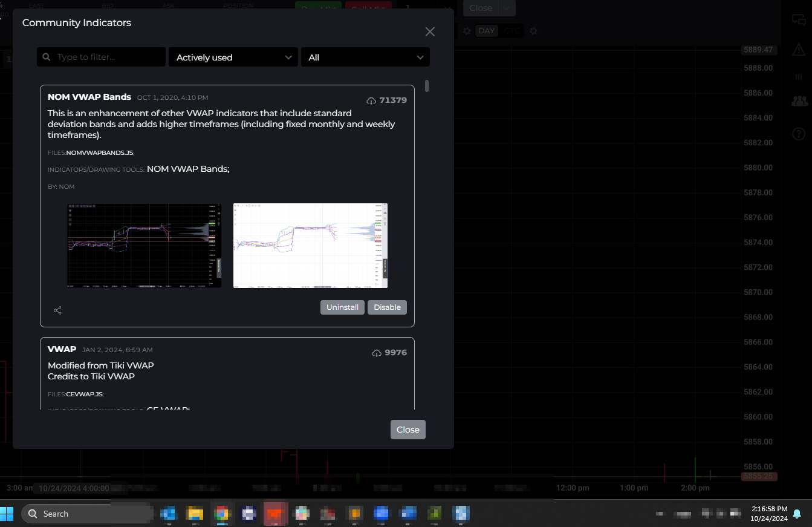Click the 'OCT 1, 2020, 4:10 PM' date
Image resolution: width=812 pixels, height=527 pixels.
(172, 97)
